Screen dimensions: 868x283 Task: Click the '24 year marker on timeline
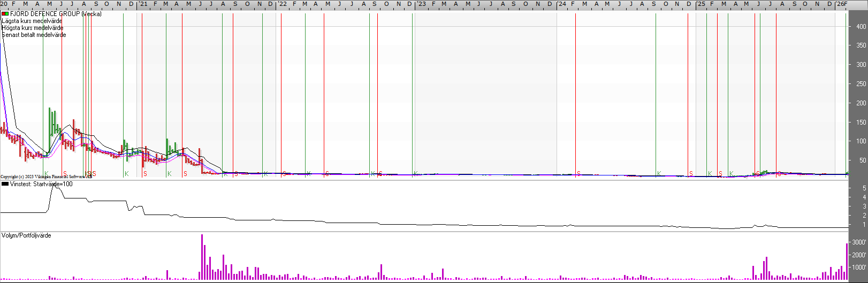click(x=561, y=4)
